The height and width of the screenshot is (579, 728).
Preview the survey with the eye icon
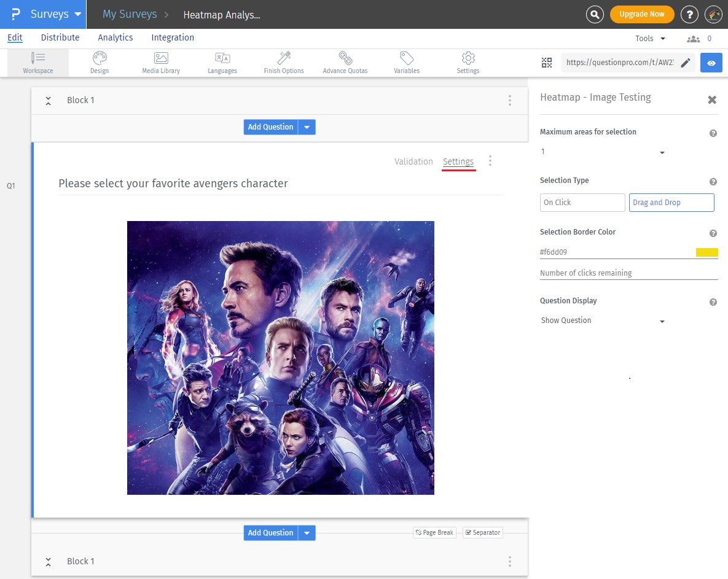tap(711, 62)
